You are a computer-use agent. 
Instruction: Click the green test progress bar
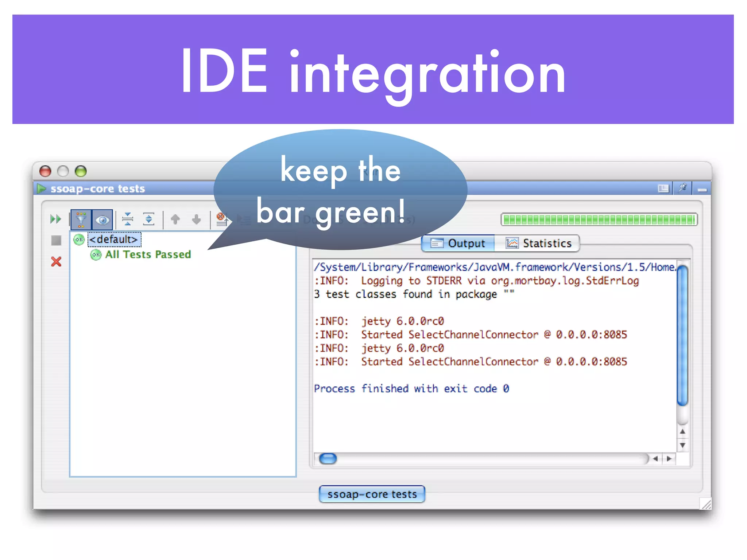coord(599,219)
